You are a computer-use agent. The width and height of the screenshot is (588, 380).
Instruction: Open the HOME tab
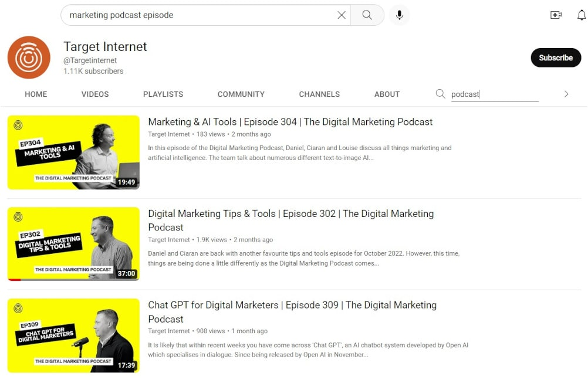(x=36, y=94)
